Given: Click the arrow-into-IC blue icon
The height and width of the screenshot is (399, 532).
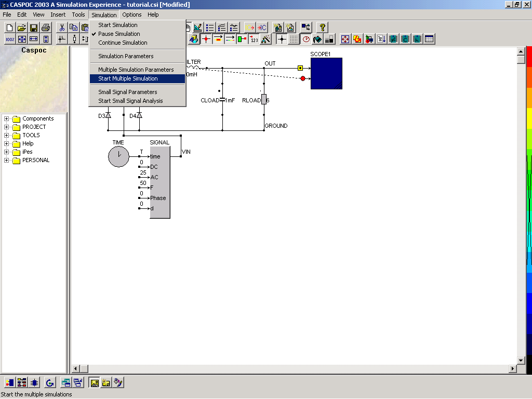Looking at the screenshot, I should (262, 28).
